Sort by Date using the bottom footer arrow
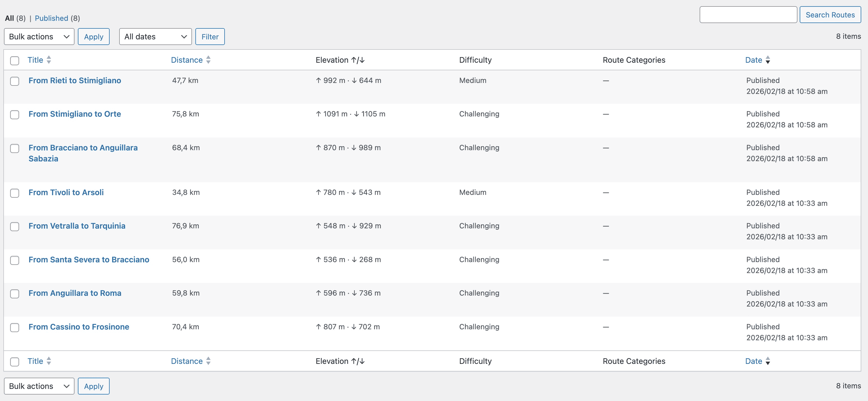 768,361
